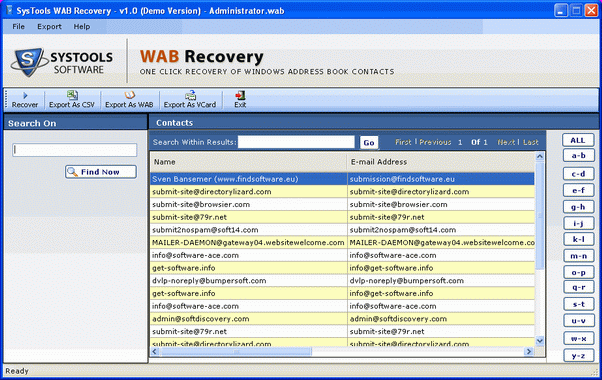Image resolution: width=602 pixels, height=380 pixels.
Task: Go to Last page link
Action: click(531, 142)
